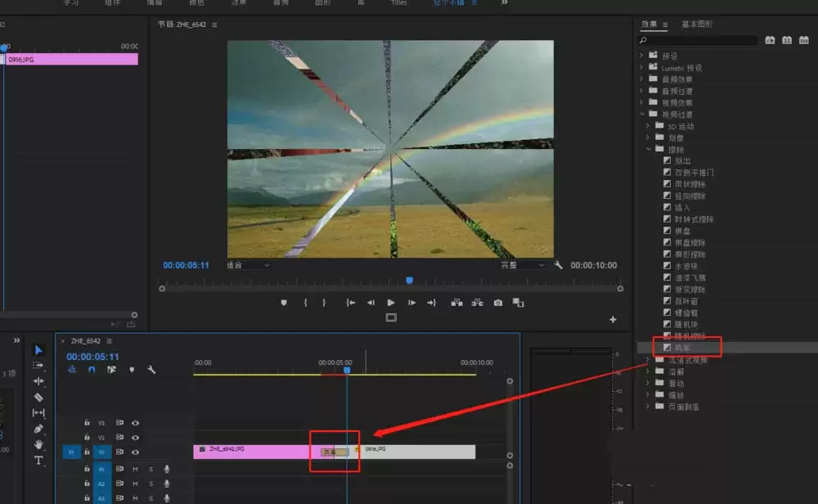The image size is (818, 504).
Task: Select the Track Select Forward tool
Action: click(x=38, y=365)
